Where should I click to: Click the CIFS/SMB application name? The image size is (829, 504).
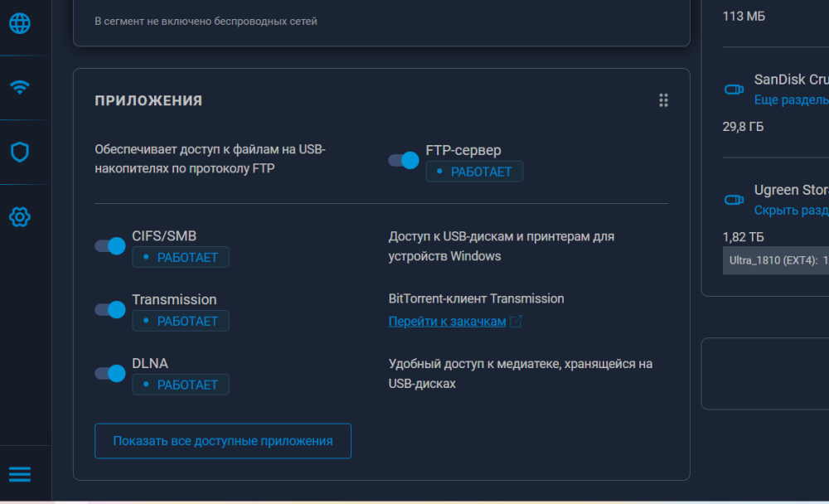tap(164, 236)
